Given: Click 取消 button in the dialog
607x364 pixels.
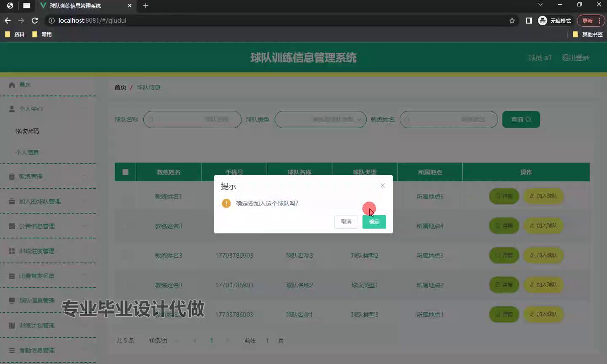Looking at the screenshot, I should point(346,222).
